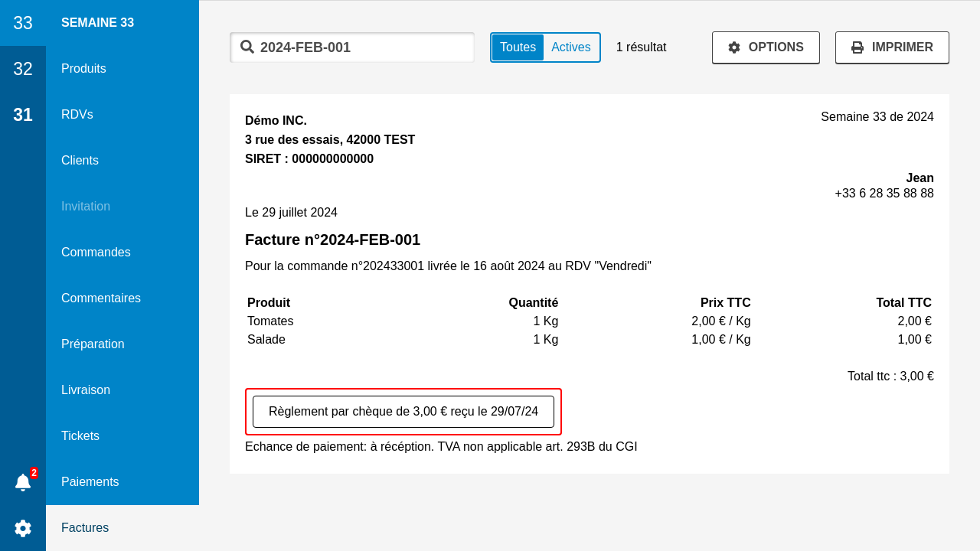This screenshot has width=980, height=551.
Task: Click the cheque payment Règlement button
Action: (x=403, y=412)
